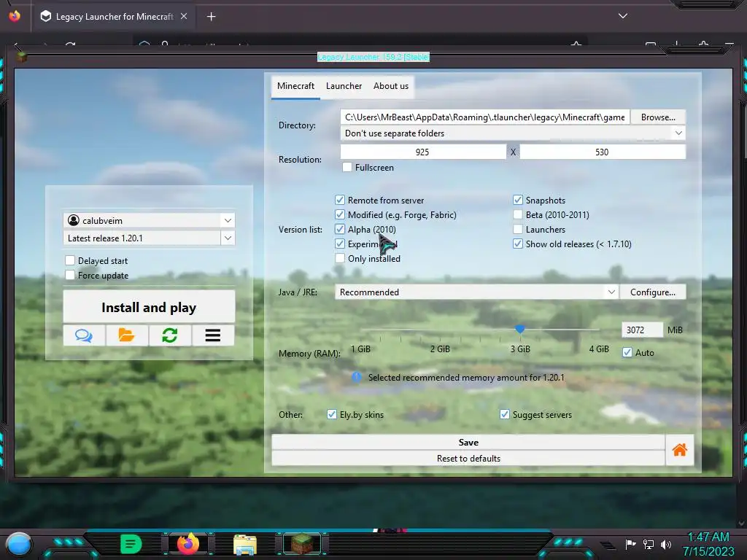Click the volume speaker tray icon
Screen dimensions: 747x560
(x=665, y=544)
